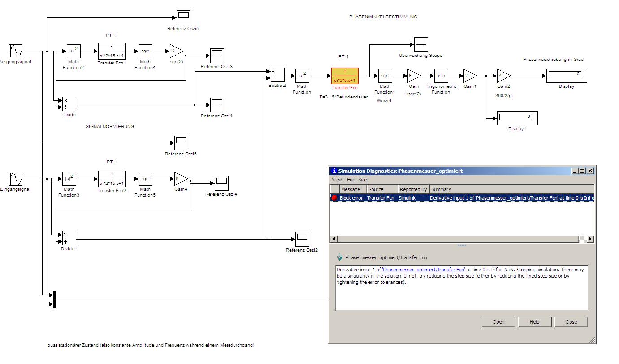Open the Referenz Oszi5 scope block
Image resolution: width=619 pixels, height=364 pixels.
tap(183, 17)
